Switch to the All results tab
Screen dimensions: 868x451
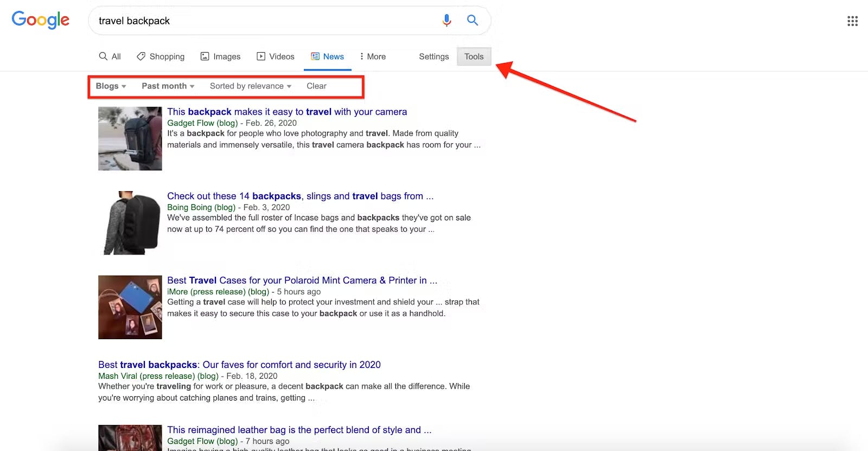click(110, 56)
